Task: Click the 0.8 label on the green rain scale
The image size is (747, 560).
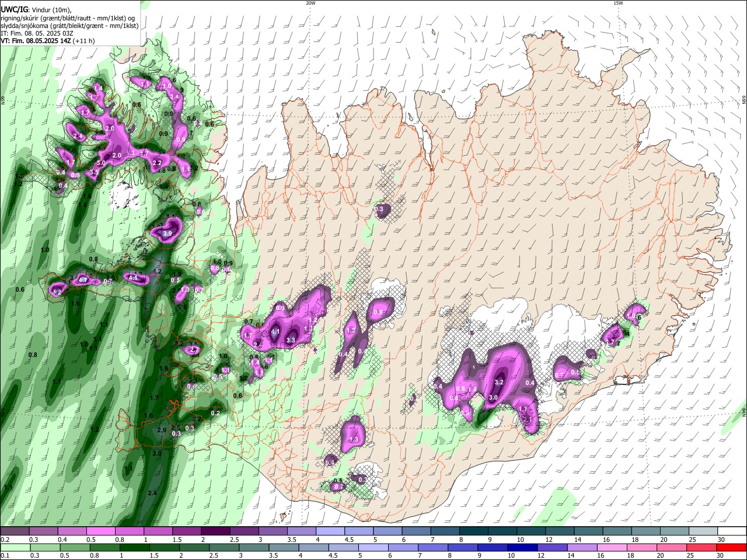Action: (95, 556)
